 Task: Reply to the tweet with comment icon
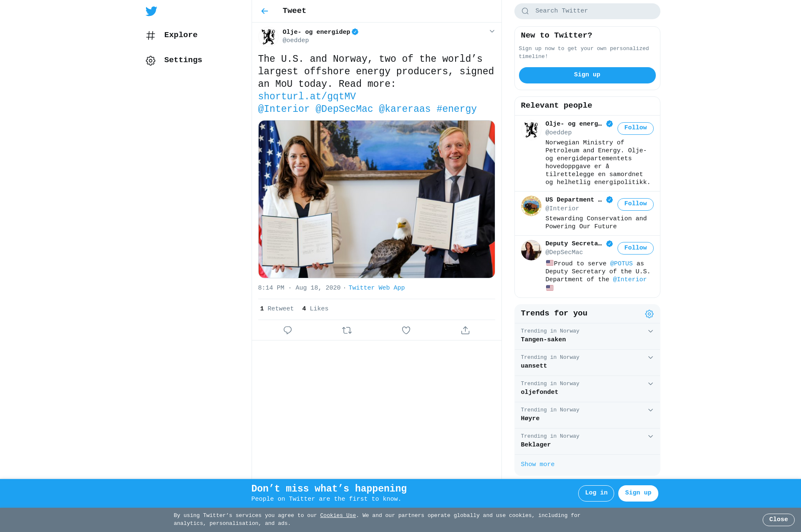click(x=287, y=330)
